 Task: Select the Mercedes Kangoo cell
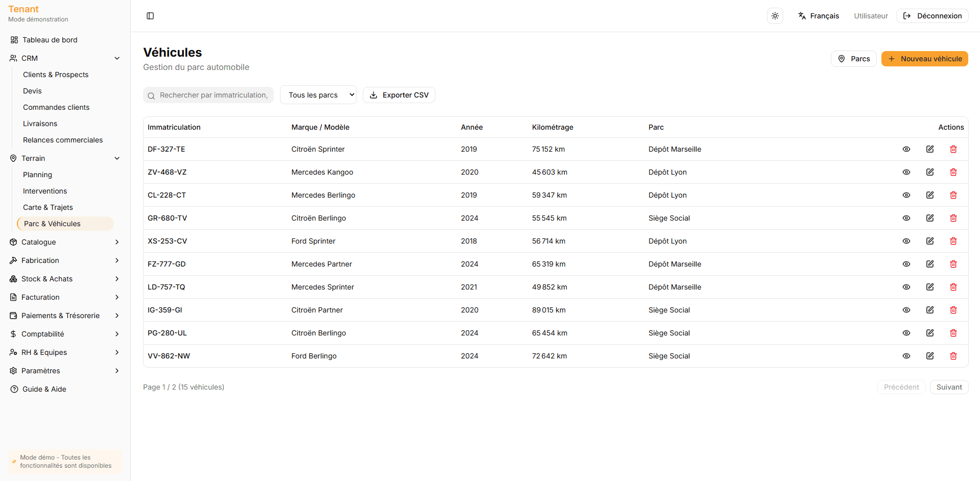(322, 172)
